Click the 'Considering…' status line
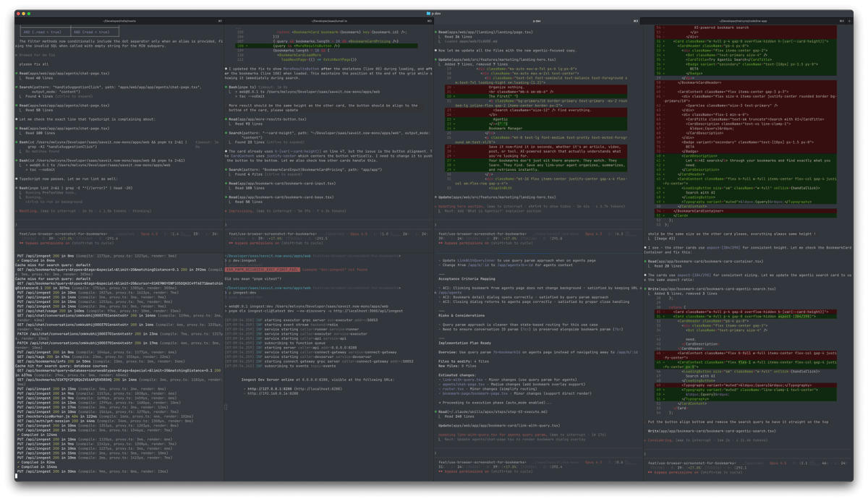The image size is (868, 501). pyautogui.click(x=705, y=440)
